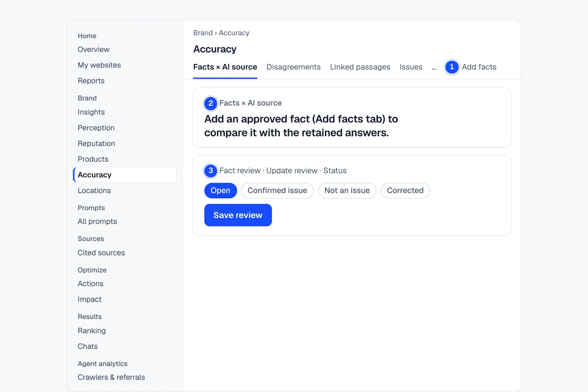Open the Overview page in sidebar
Viewport: 588px width, 392px height.
(x=93, y=50)
